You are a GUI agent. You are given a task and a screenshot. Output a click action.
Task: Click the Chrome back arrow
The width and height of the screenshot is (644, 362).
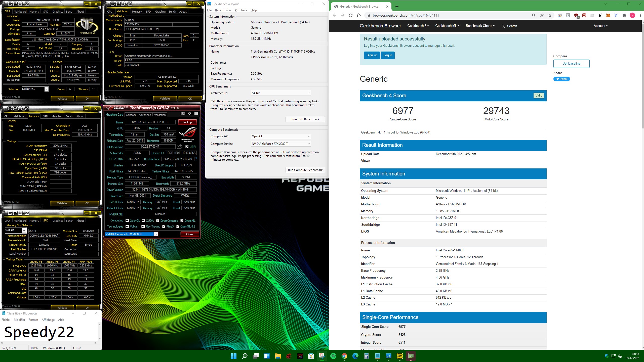tap(335, 15)
